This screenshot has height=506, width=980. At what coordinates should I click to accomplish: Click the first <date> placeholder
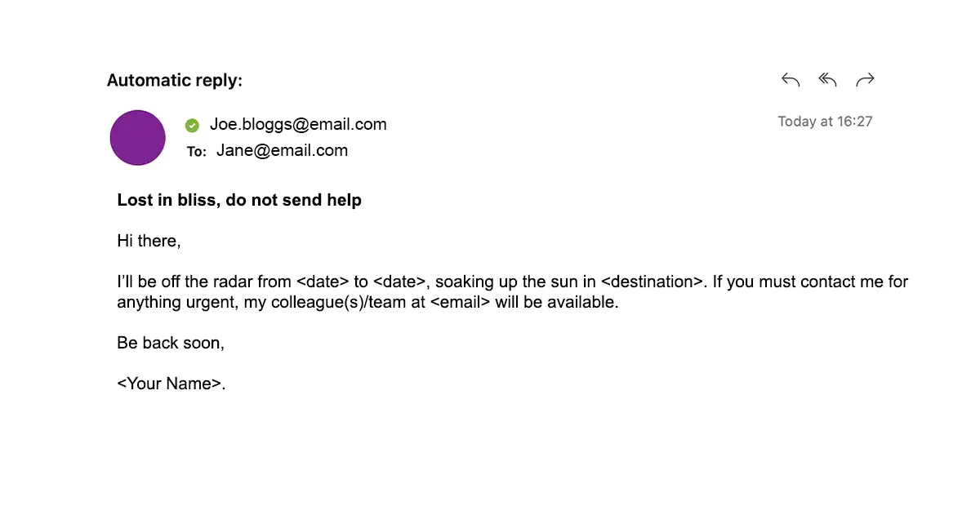(323, 282)
